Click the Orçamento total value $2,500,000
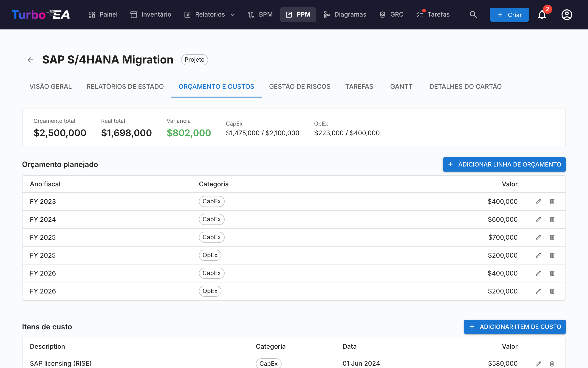Viewport: 588px width, 368px height. point(60,133)
